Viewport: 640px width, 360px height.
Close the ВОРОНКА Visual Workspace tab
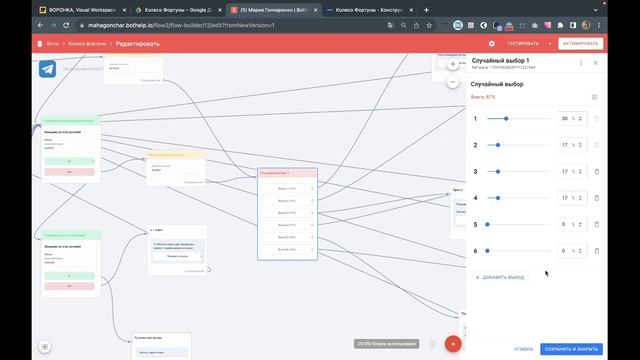[x=124, y=10]
